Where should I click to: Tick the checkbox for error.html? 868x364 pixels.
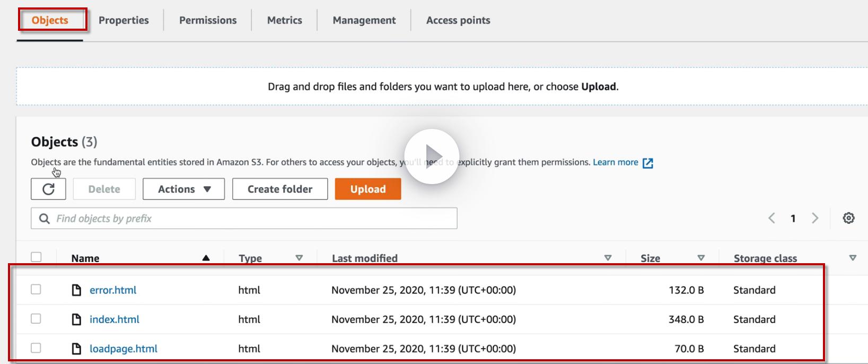[36, 289]
